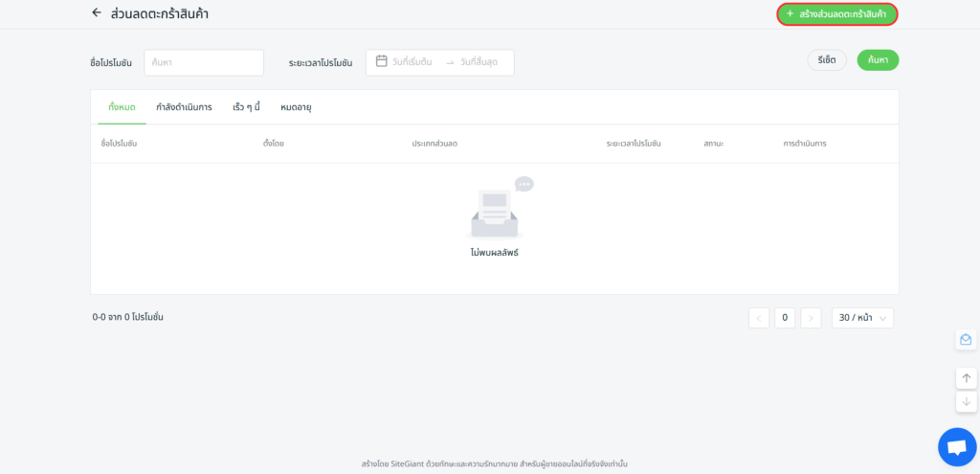This screenshot has height=474, width=980.
Task: Focus the promotion name search field
Action: [x=203, y=62]
